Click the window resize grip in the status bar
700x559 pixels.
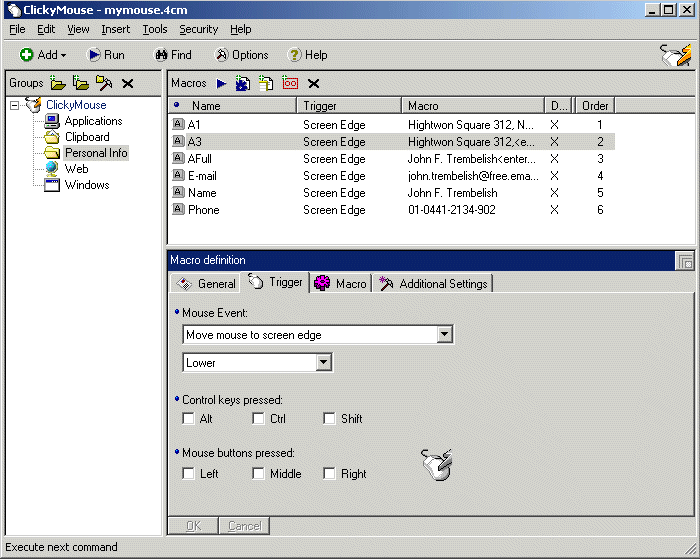(x=691, y=550)
